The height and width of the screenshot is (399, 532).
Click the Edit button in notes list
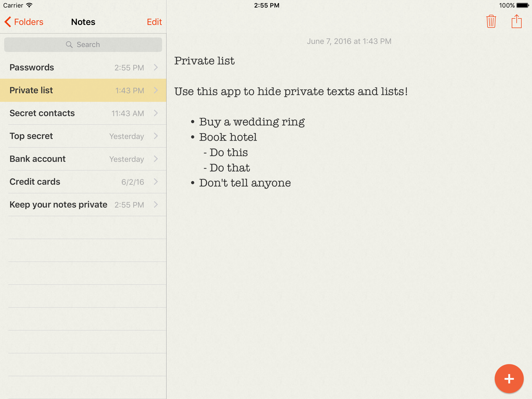tap(154, 22)
